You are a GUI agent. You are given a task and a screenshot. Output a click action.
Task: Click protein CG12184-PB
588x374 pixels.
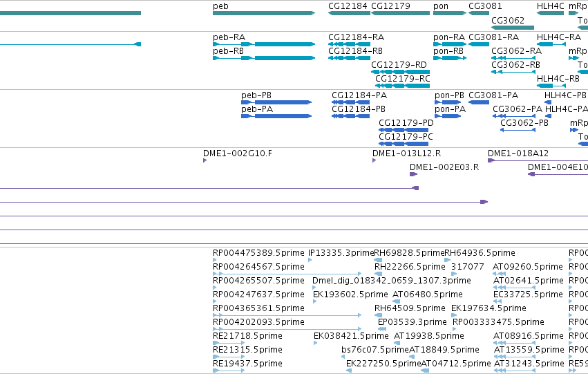(x=359, y=109)
